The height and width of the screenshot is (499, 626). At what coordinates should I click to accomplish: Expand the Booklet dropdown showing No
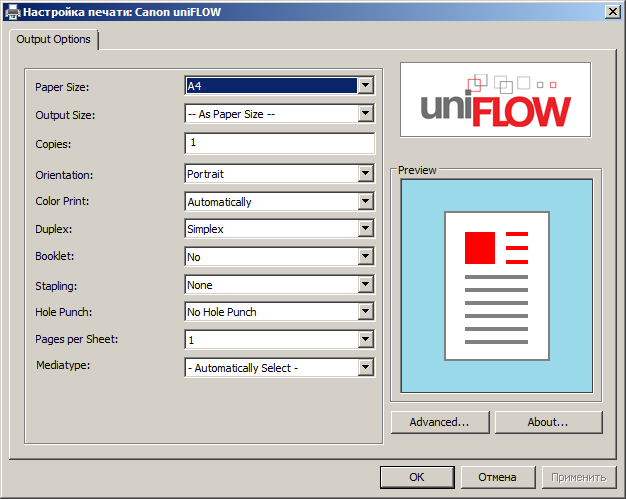pyautogui.click(x=279, y=257)
